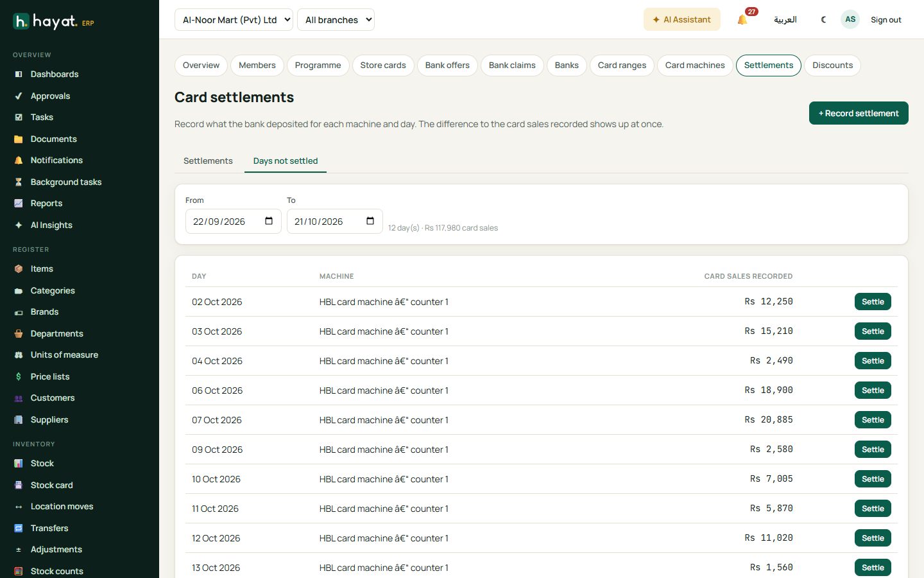This screenshot has width=924, height=578.
Task: Switch language to العربية
Action: pyautogui.click(x=785, y=20)
